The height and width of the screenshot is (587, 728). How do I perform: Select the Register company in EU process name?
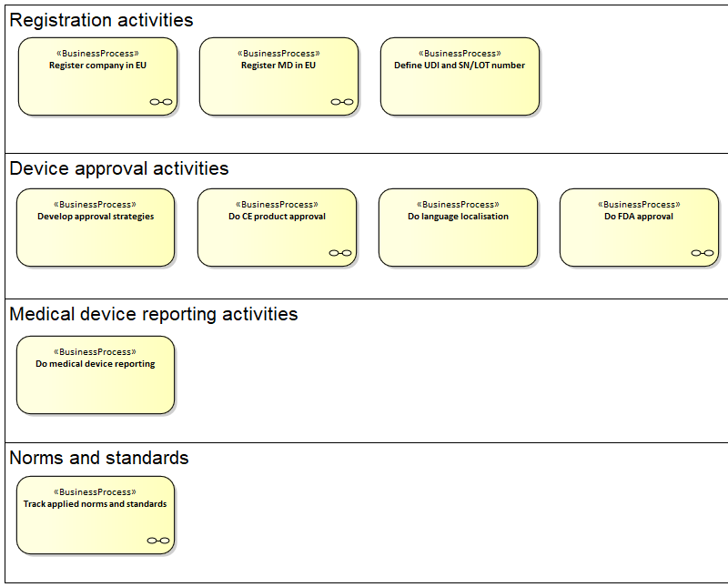coord(97,66)
